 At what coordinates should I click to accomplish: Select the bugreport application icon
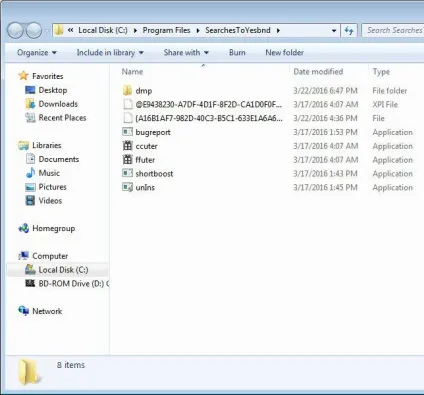(127, 132)
